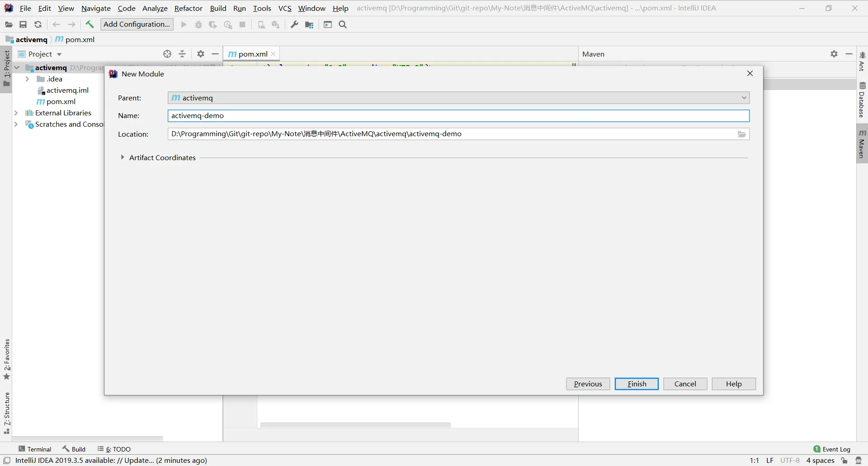Click the Build Project hammer icon
Image resolution: width=868 pixels, height=466 pixels.
click(x=90, y=24)
